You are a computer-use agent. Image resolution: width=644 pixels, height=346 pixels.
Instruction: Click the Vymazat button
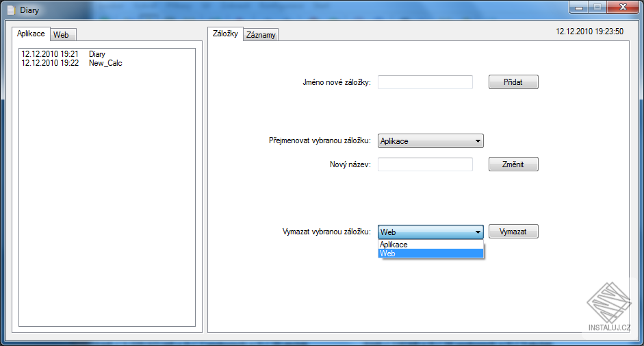click(x=513, y=232)
